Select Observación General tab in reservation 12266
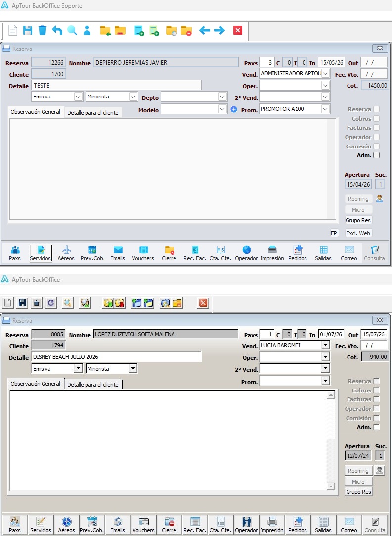Screen dimensions: 392x536 coord(36,112)
